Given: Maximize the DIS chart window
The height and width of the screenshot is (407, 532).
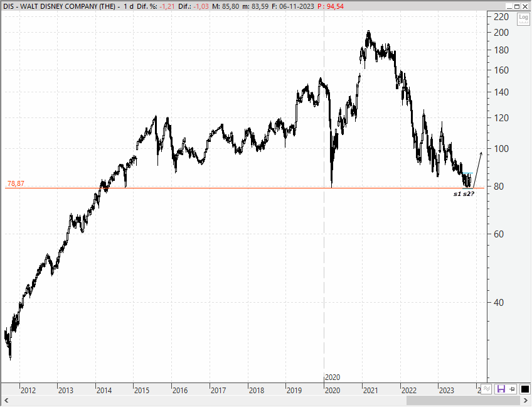Looking at the screenshot, I should pos(517,6).
